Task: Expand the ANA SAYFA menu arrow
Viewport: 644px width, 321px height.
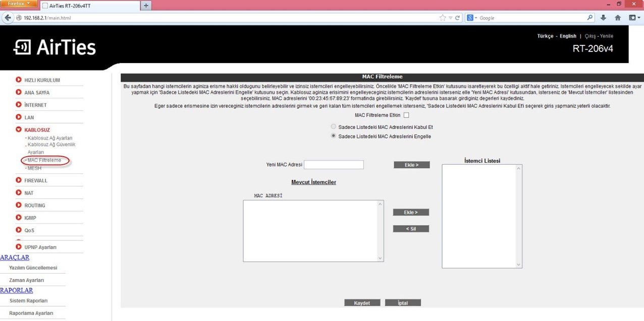Action: click(19, 92)
